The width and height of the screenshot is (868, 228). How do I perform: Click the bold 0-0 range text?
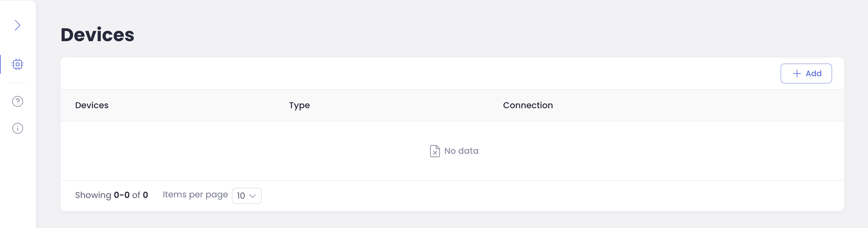(122, 195)
